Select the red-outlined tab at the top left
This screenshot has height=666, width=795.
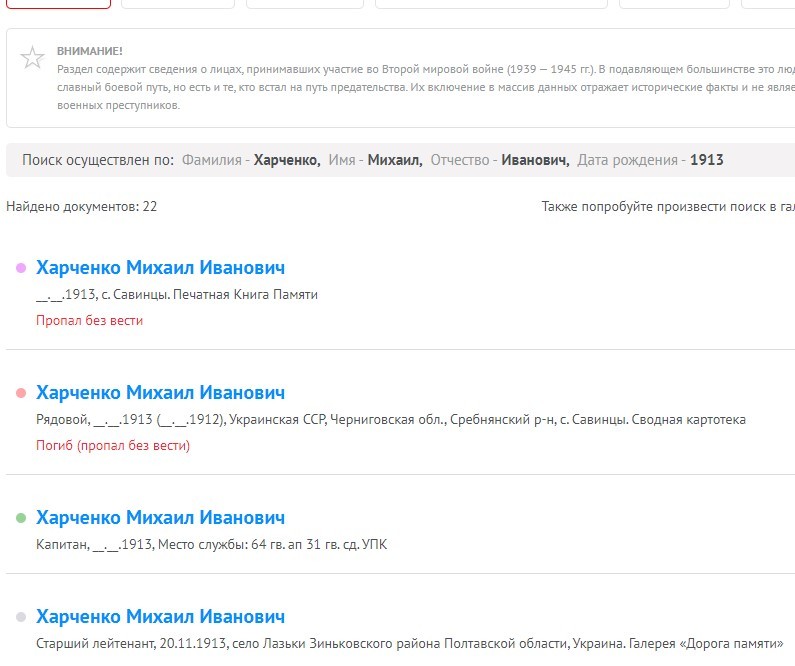click(58, 4)
